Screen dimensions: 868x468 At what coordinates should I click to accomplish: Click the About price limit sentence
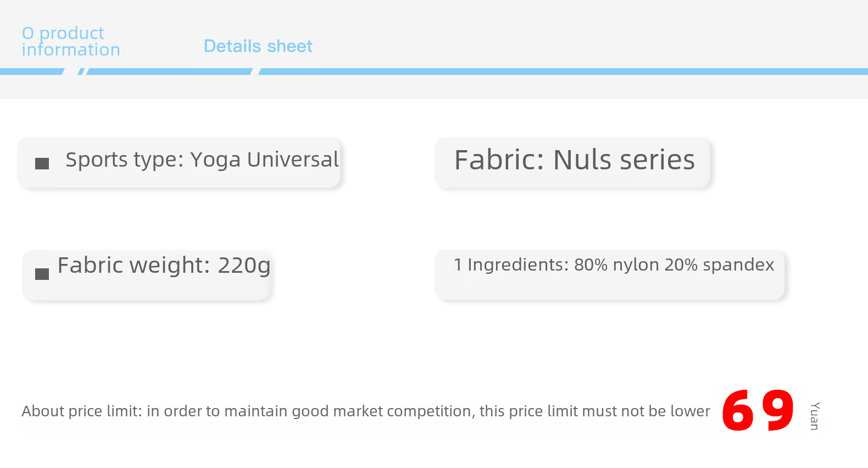pos(365,411)
